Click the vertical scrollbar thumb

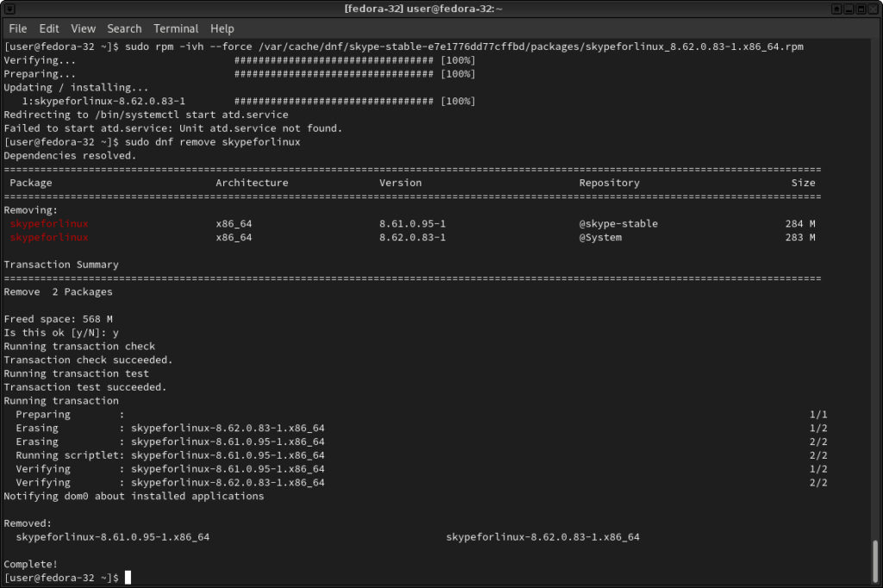tap(875, 561)
